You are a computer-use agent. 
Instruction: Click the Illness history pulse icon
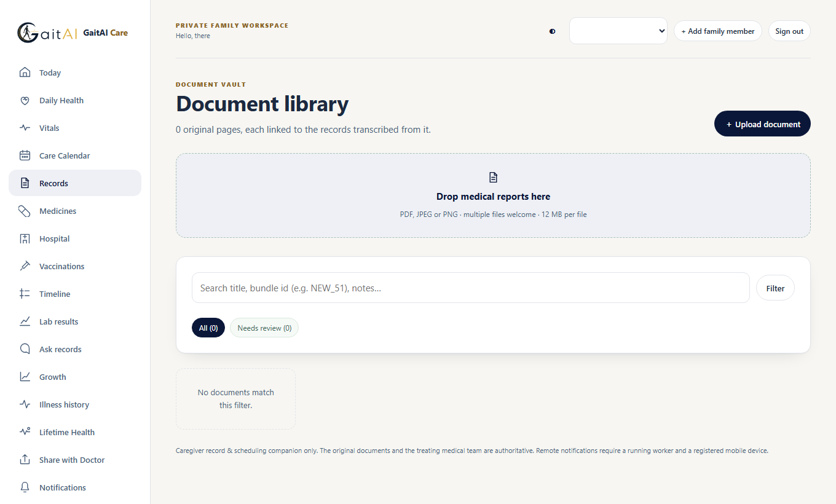coord(25,404)
